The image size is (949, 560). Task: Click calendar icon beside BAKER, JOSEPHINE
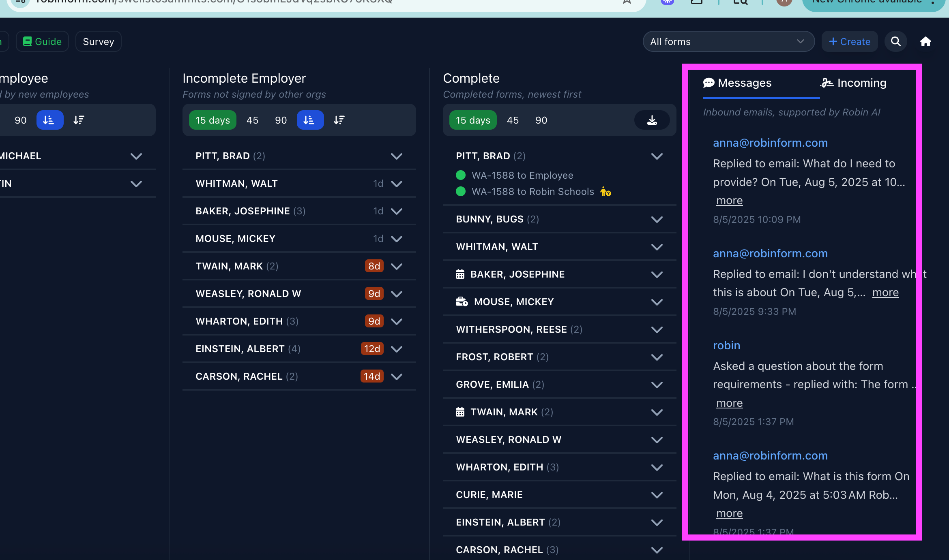pos(460,274)
